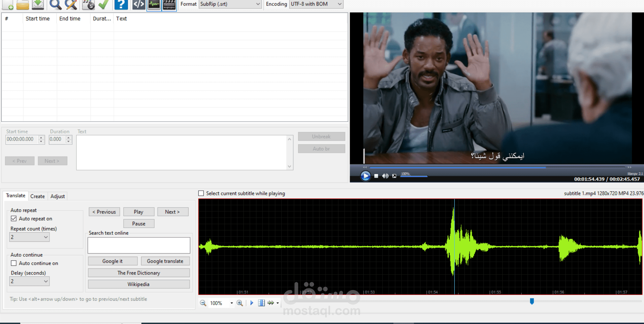The image size is (644, 324).
Task: Zoom out the waveform
Action: pyautogui.click(x=203, y=303)
